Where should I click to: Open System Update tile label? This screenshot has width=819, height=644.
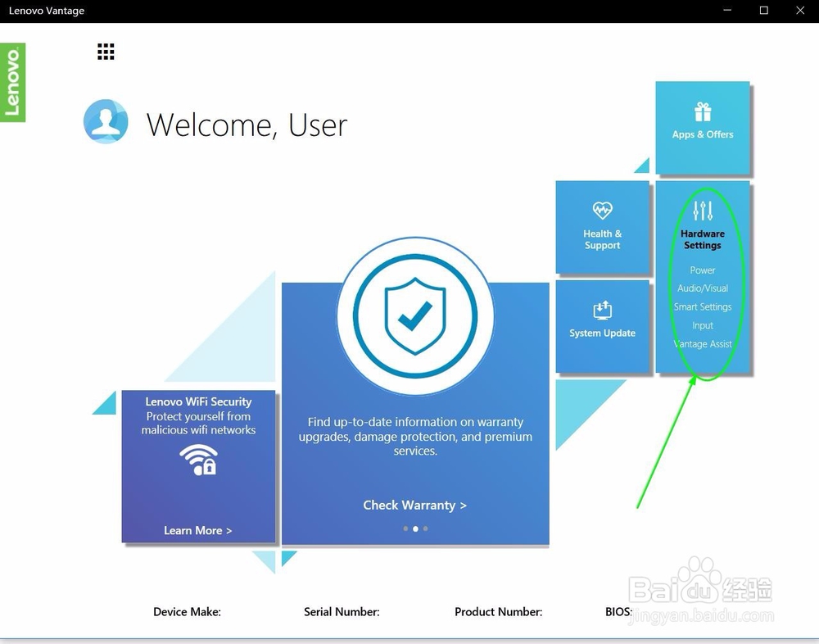602,333
